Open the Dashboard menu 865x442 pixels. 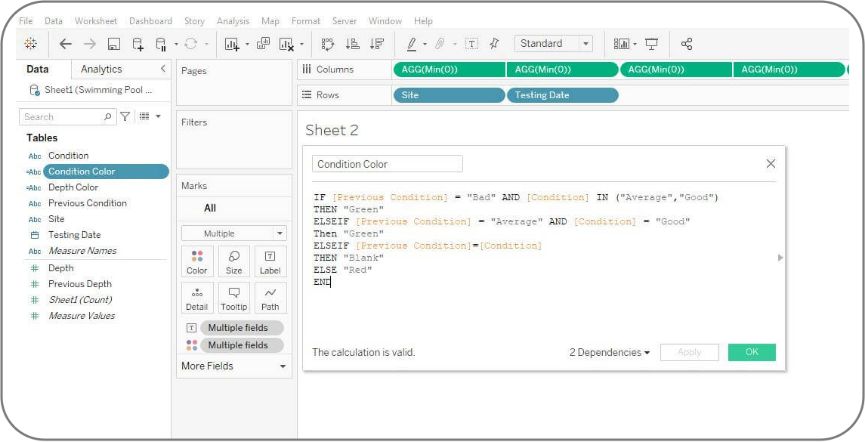151,21
